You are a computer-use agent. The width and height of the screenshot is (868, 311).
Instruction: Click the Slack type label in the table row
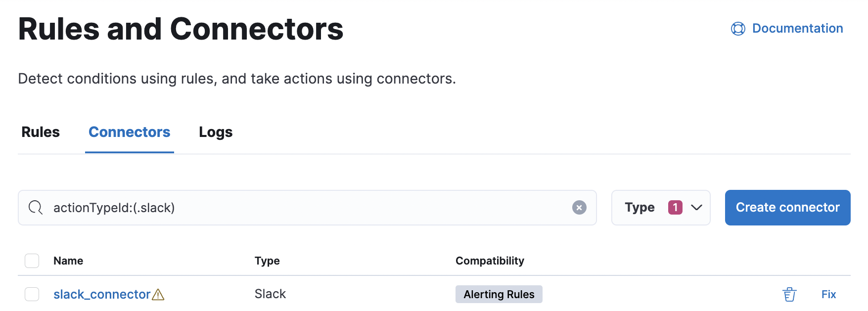(x=270, y=294)
